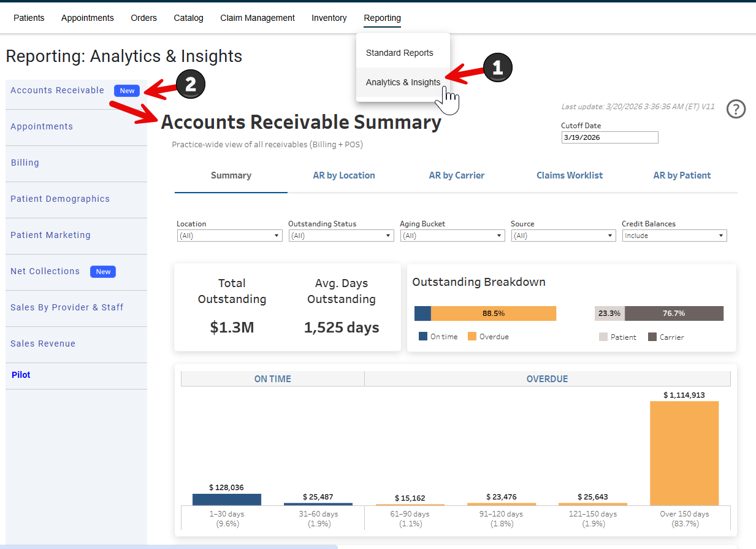
Task: Click the blue On time legend swatch
Action: pyautogui.click(x=422, y=337)
